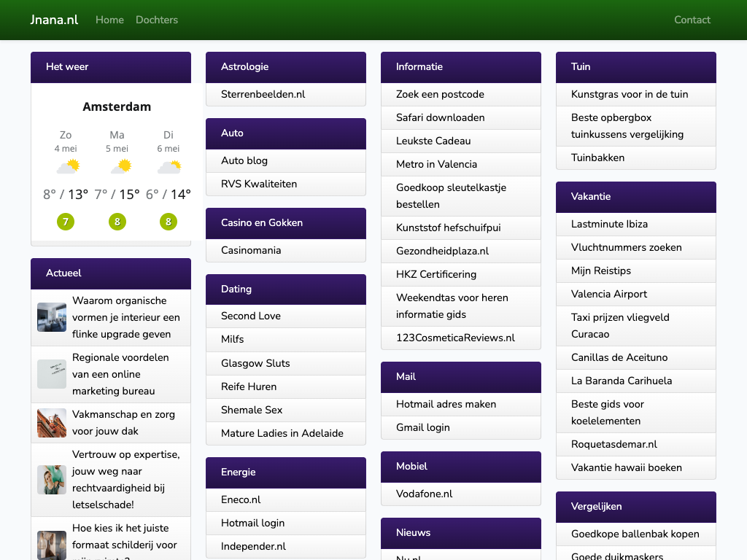Click Tuesday's partly sunny weather icon
This screenshot has height=560, width=747.
(x=169, y=167)
